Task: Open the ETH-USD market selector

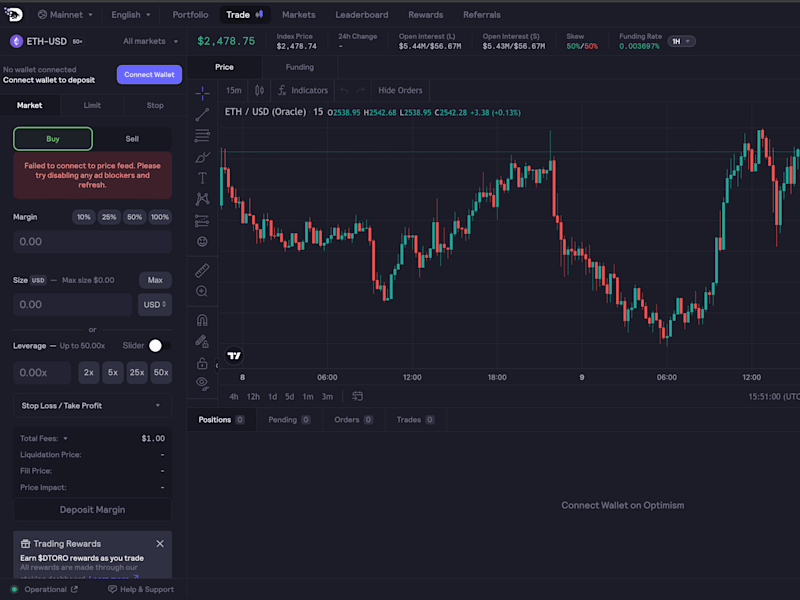Action: coord(47,41)
